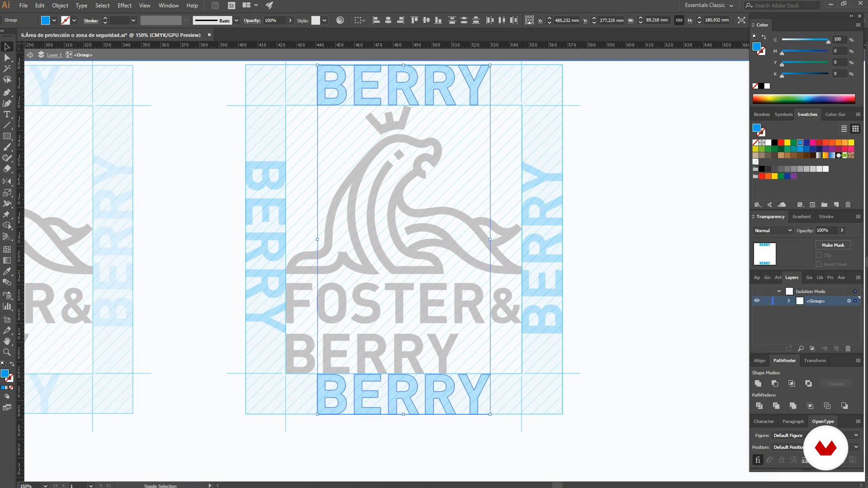This screenshot has width=868, height=488.
Task: Open the Object menu
Action: point(60,5)
